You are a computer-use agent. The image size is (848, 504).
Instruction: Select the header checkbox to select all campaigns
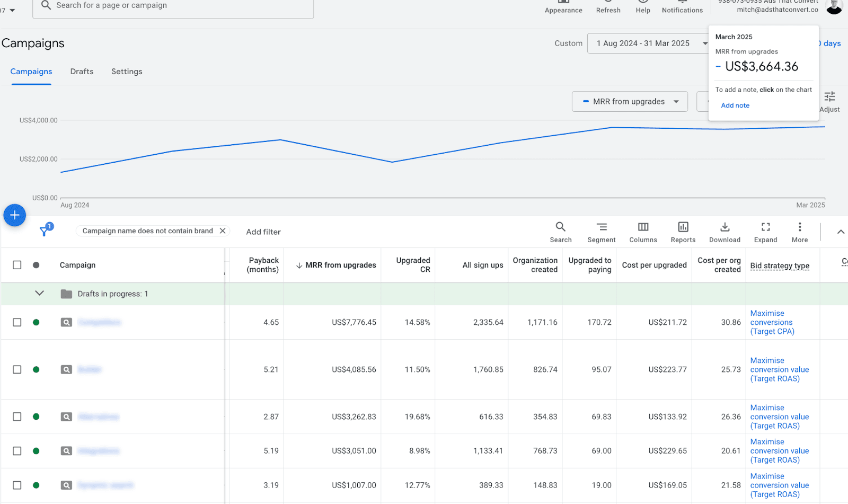click(x=16, y=264)
